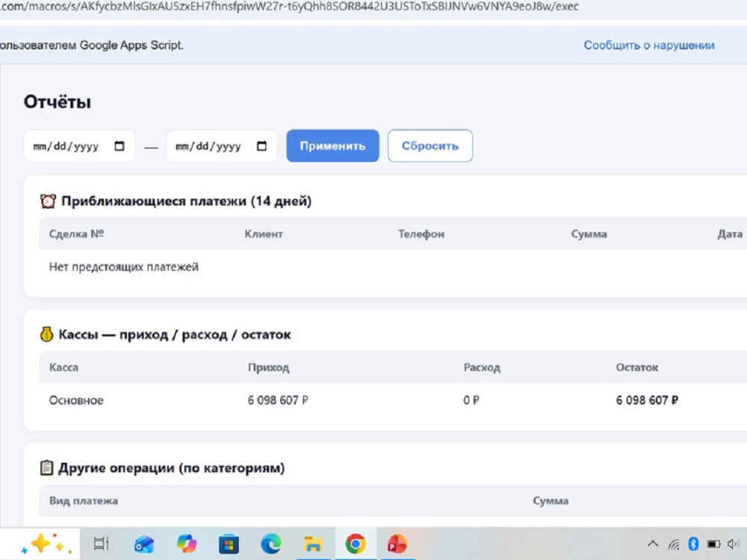
Task: Select the Сделка № column header
Action: point(76,234)
